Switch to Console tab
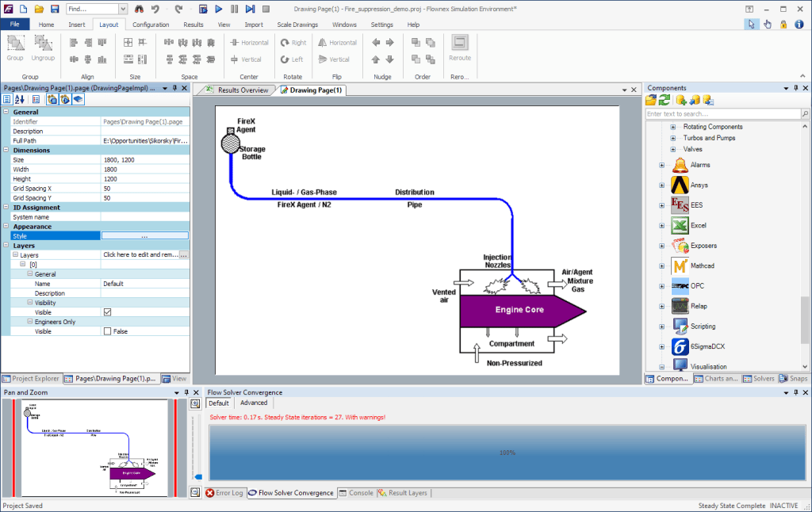 (x=356, y=493)
